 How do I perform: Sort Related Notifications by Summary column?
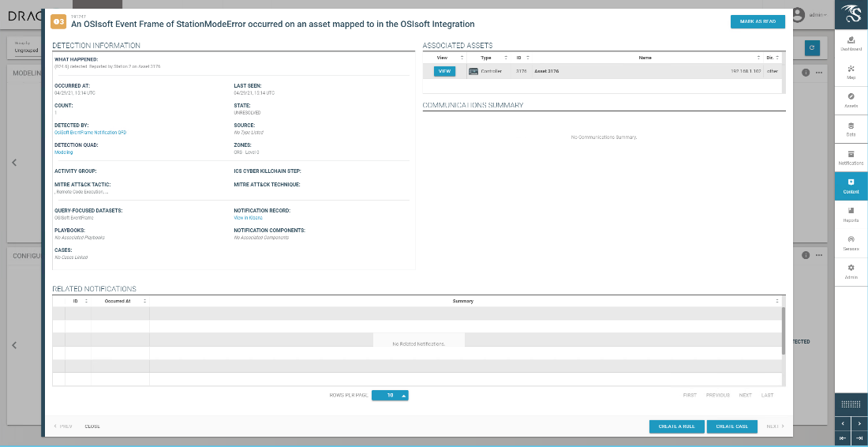(777, 301)
